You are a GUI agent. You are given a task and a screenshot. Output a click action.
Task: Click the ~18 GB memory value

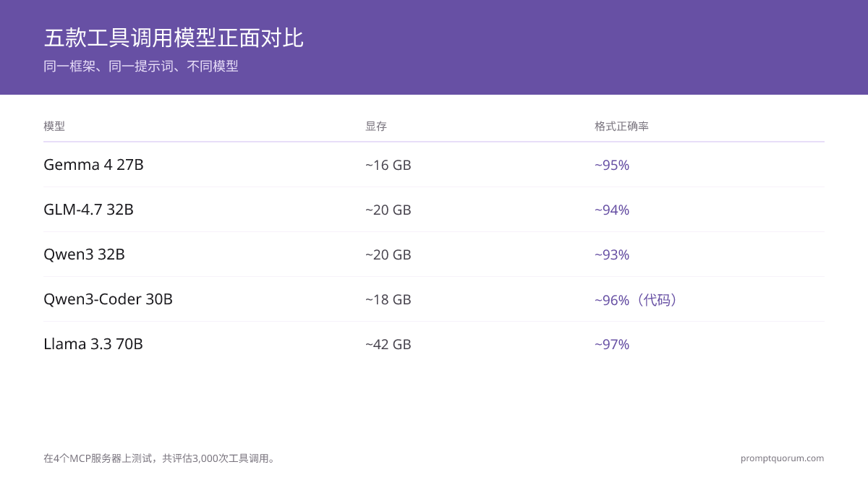click(x=388, y=299)
